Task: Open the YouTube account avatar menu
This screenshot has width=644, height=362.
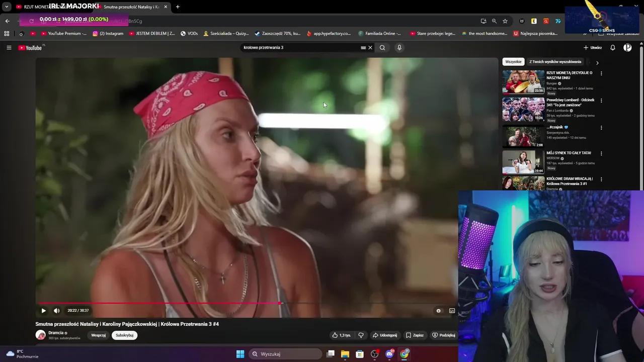Action: tap(627, 48)
